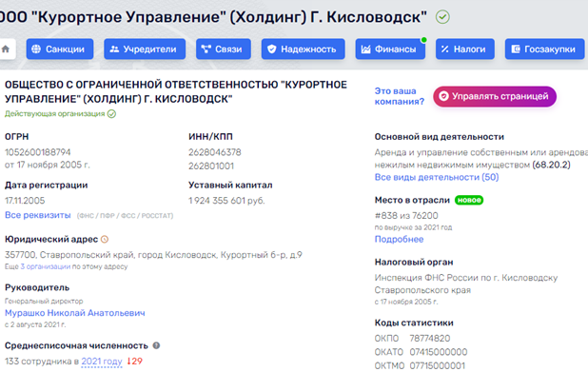
Task: Click the green новое badge
Action: click(469, 200)
